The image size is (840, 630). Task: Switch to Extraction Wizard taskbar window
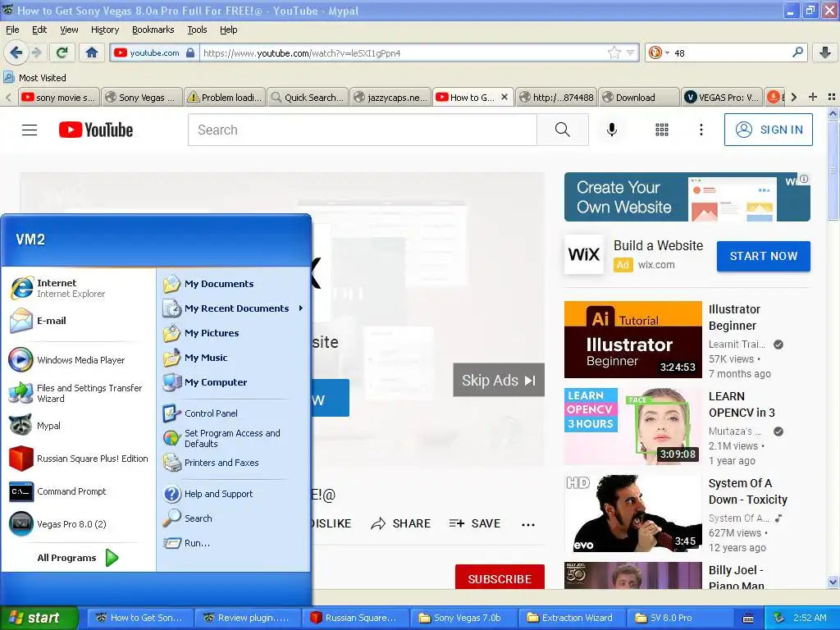(572, 618)
